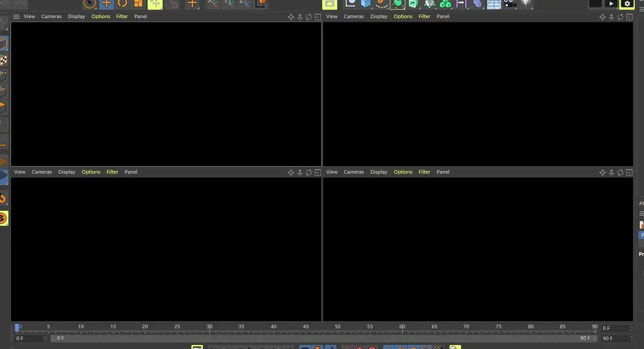Open Cameras menu in top-left viewport
Image resolution: width=644 pixels, height=349 pixels.
52,16
